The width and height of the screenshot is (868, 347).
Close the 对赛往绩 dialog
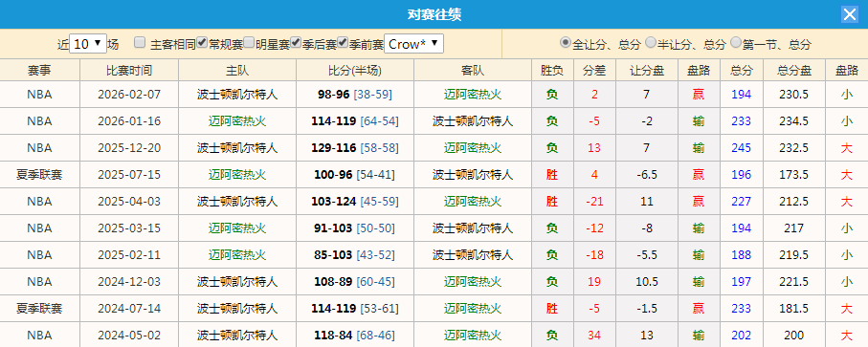849,14
